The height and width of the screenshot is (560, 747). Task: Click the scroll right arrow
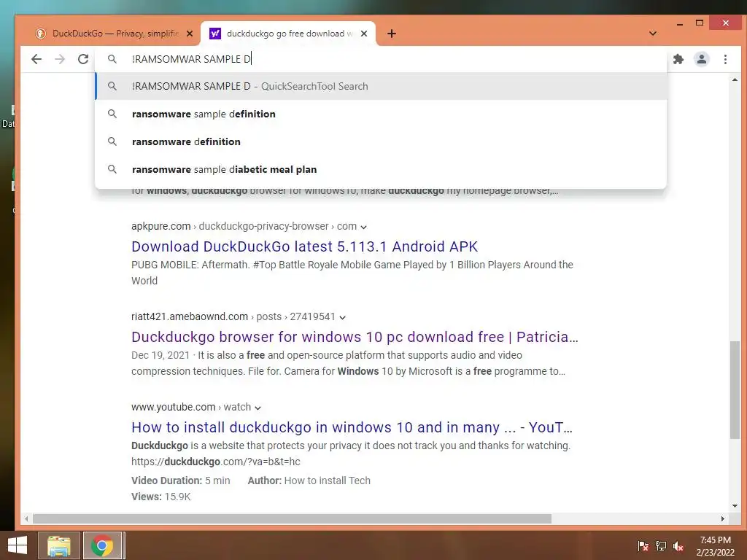723,518
